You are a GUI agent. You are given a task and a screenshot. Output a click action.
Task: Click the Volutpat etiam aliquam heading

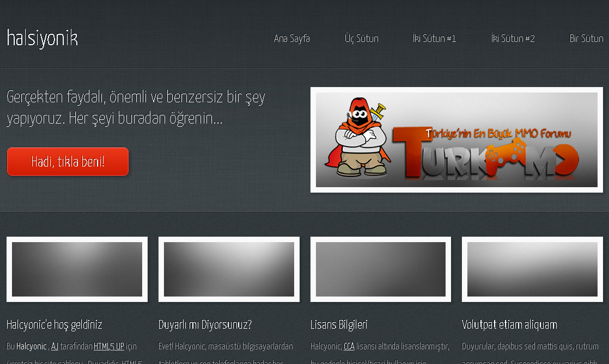click(509, 325)
